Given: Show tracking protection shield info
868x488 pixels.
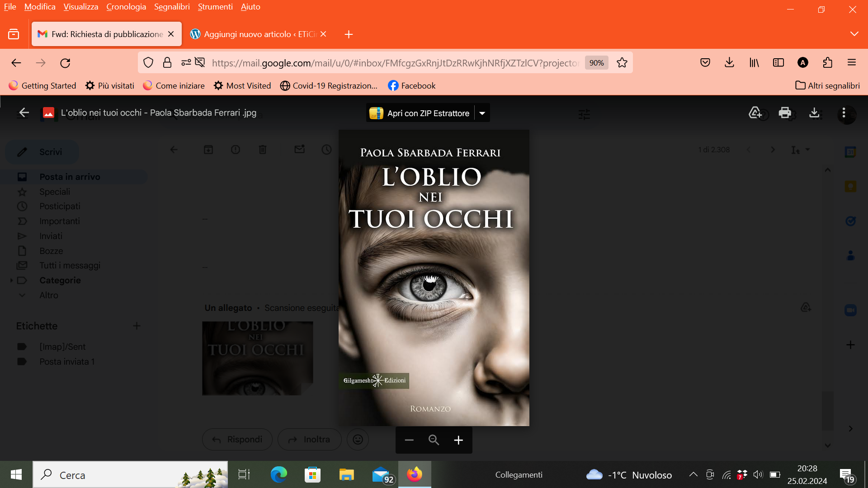Looking at the screenshot, I should click(x=148, y=63).
